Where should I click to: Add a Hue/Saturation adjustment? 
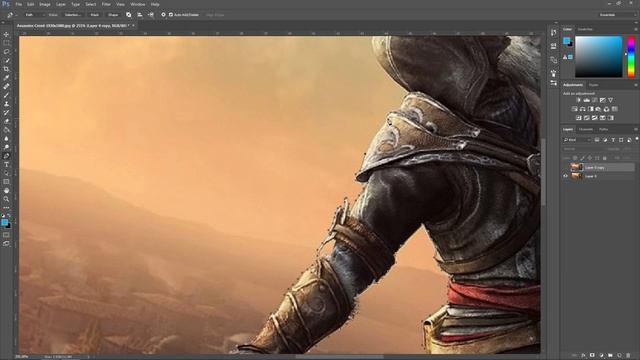click(574, 109)
